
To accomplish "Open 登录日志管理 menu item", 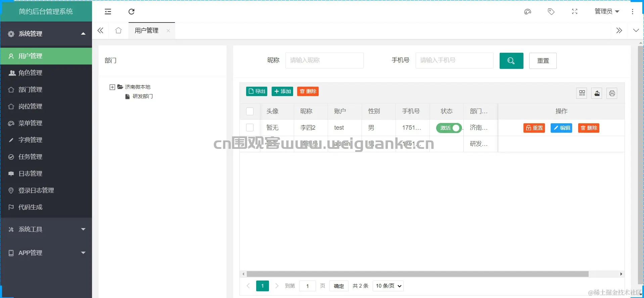I will (46, 190).
